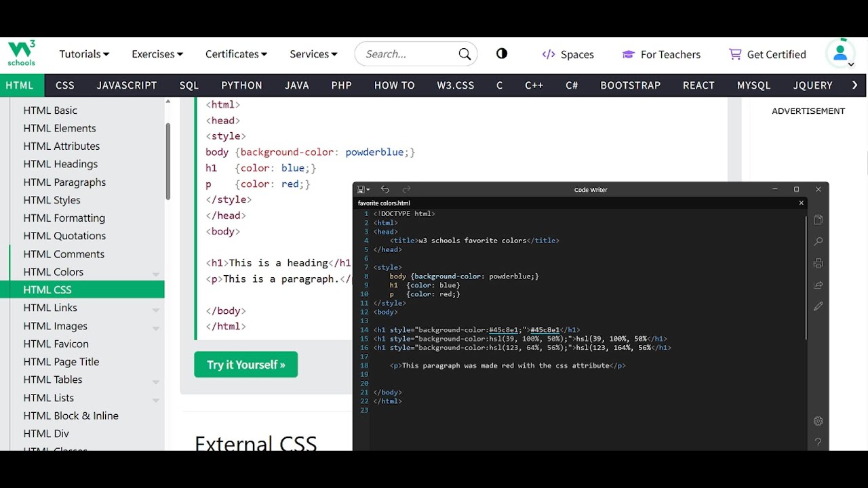Select HOW TO in the topic navbar
The width and height of the screenshot is (868, 488).
(394, 85)
